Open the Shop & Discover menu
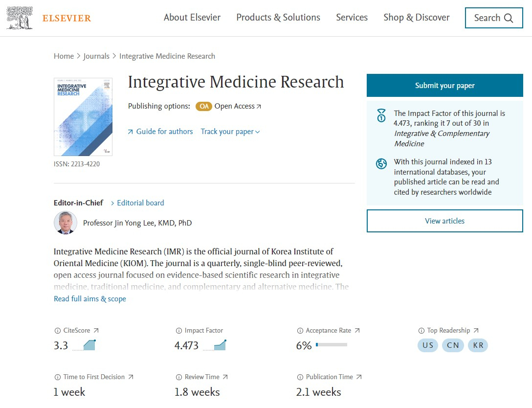This screenshot has height=408, width=532. 416,17
